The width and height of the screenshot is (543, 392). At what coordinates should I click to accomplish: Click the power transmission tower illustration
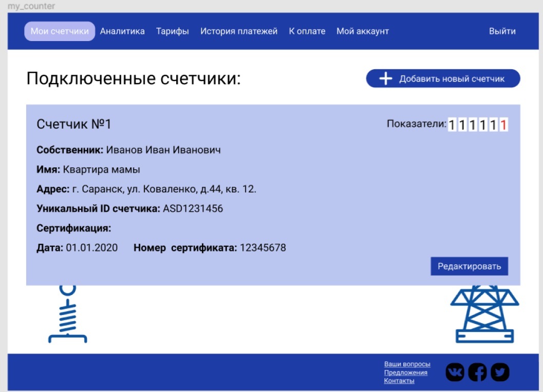pyautogui.click(x=484, y=315)
